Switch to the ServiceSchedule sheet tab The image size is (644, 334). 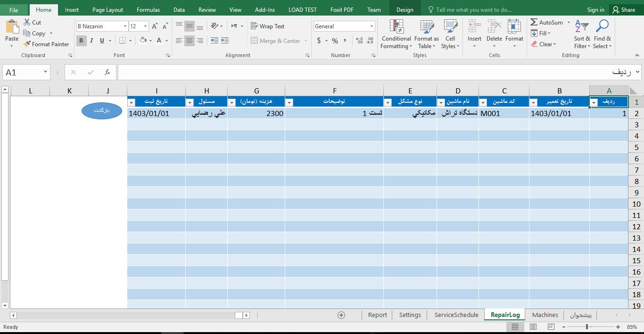coord(456,315)
